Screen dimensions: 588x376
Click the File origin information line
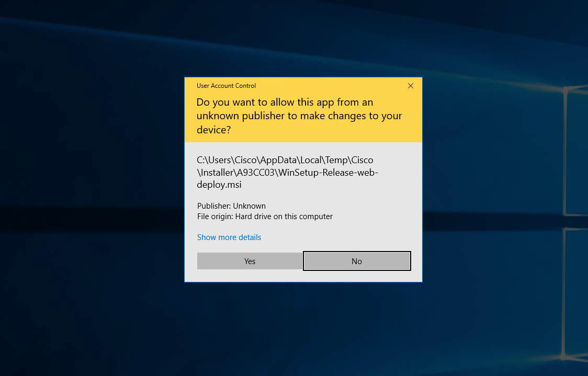tap(265, 217)
